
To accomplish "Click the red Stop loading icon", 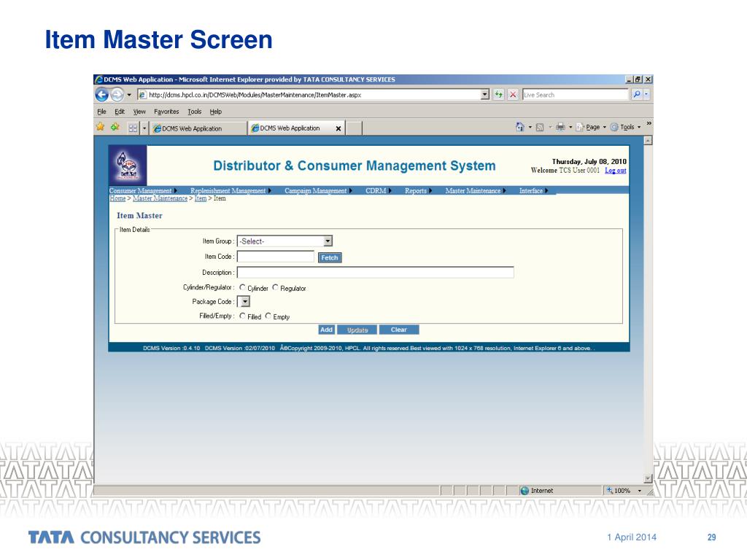I will point(513,94).
